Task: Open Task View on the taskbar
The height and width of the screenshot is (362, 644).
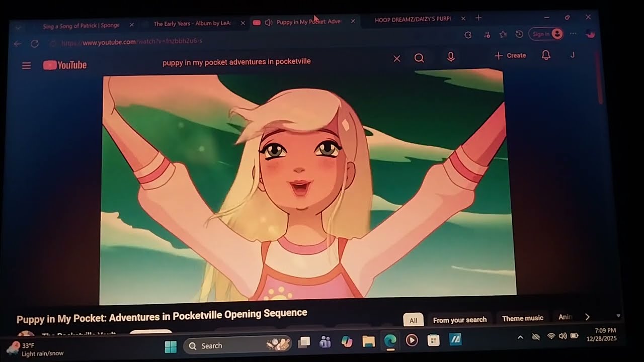Action: [304, 343]
